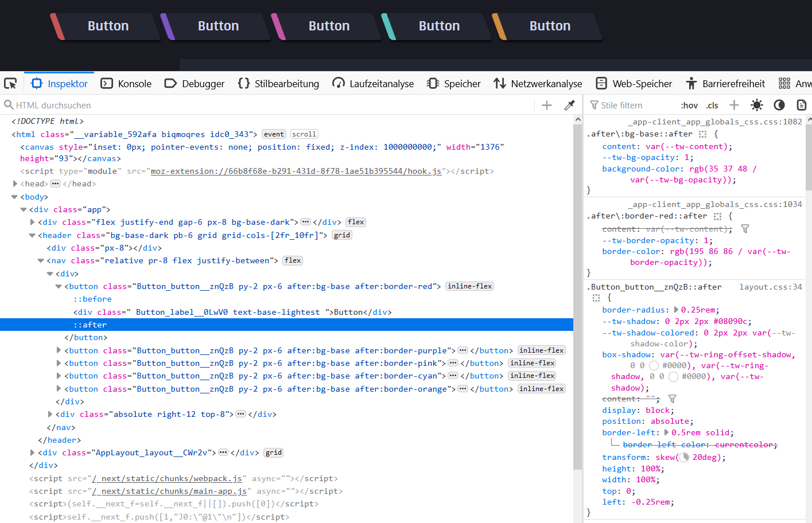Toggle light color scheme simulation sun icon
Screen dimensions: 812x523
tap(757, 105)
